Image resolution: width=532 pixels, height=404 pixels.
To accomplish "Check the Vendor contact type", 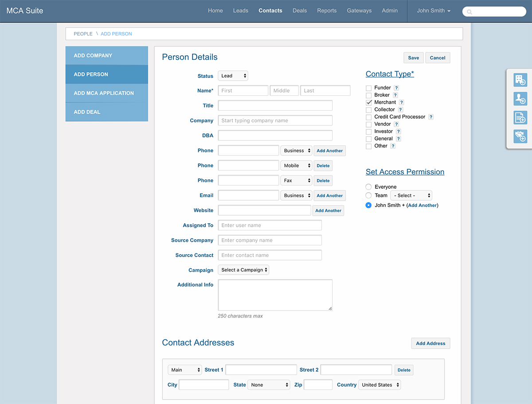I will click(x=369, y=124).
